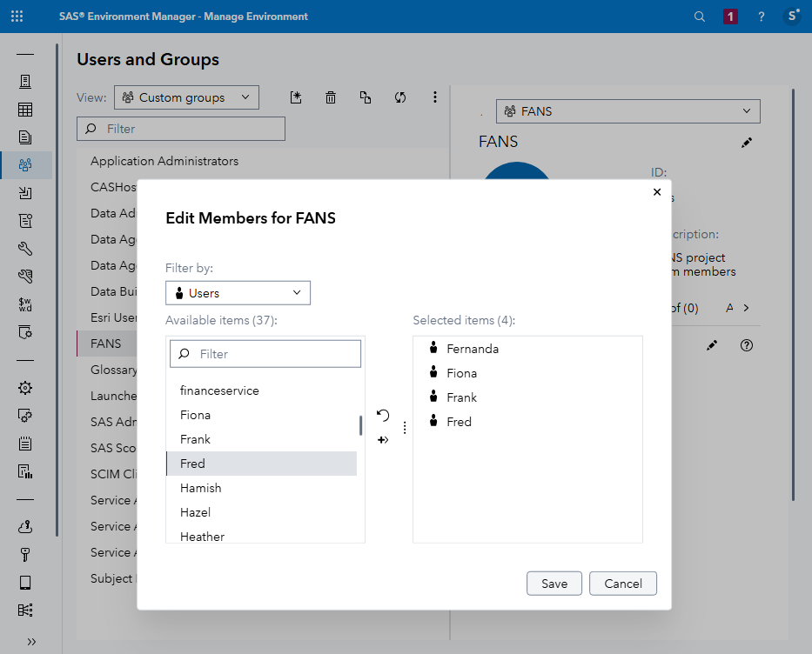Open global search in the top bar
812x654 pixels.
[x=700, y=16]
